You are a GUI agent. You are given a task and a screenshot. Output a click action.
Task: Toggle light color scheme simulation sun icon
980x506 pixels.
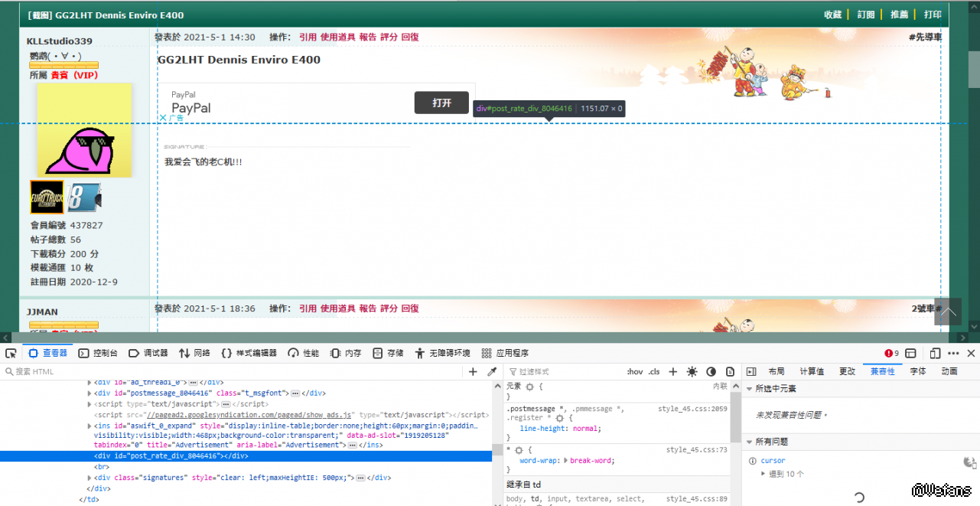692,371
